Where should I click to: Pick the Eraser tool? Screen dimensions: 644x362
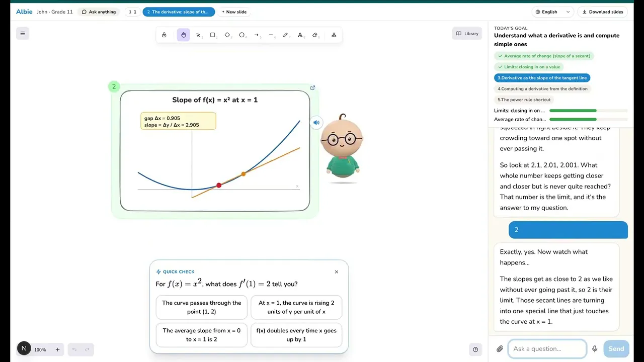coord(315,35)
